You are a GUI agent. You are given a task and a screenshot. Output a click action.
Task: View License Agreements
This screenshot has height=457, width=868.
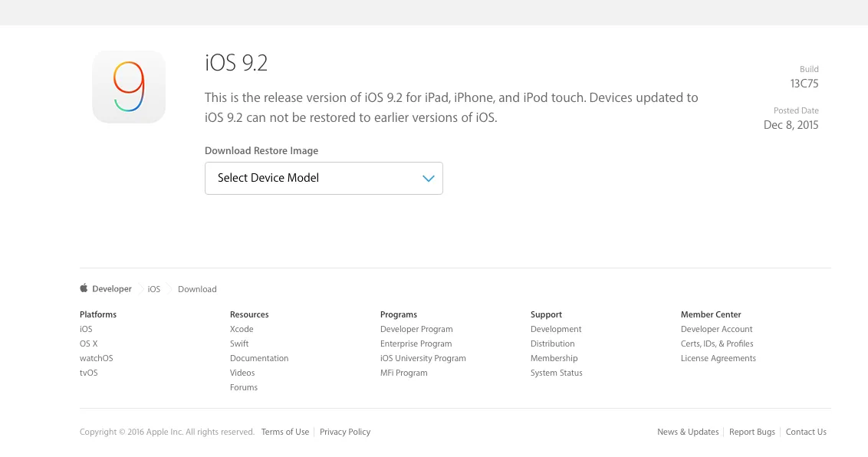pyautogui.click(x=718, y=358)
